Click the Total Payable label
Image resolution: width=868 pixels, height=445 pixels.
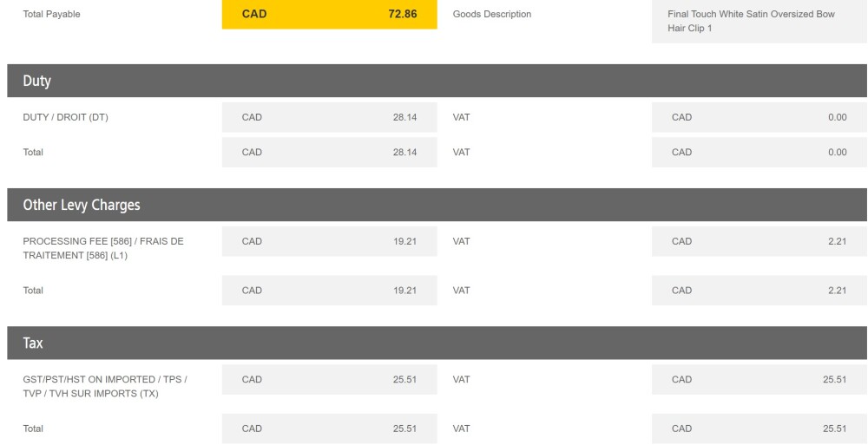point(51,15)
